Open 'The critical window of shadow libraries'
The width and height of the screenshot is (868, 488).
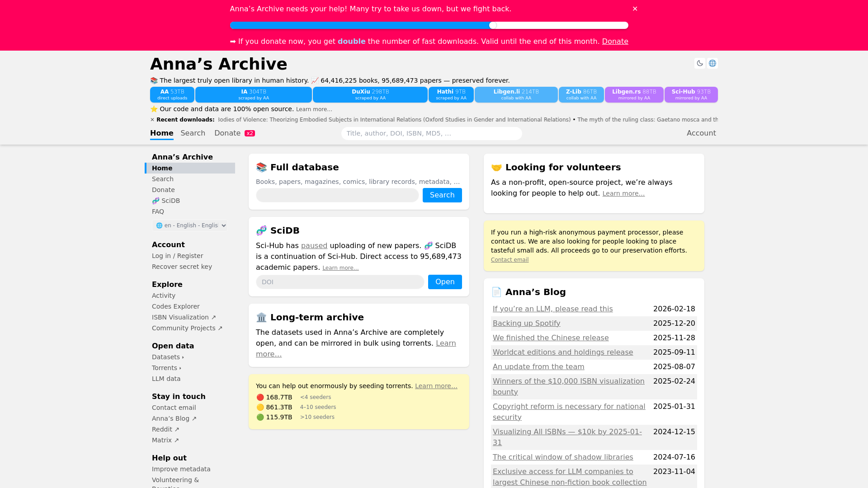coord(563,457)
